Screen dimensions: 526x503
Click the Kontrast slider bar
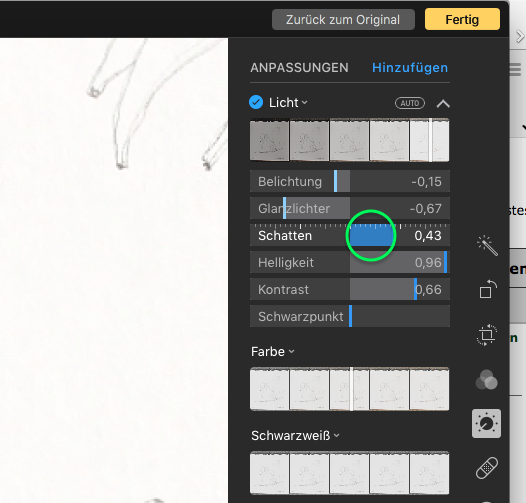point(350,289)
